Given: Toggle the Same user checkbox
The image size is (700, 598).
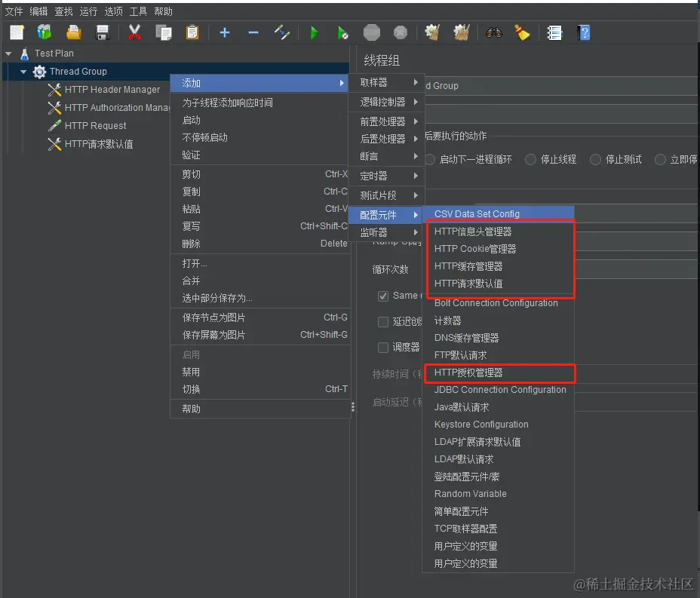Looking at the screenshot, I should point(383,296).
